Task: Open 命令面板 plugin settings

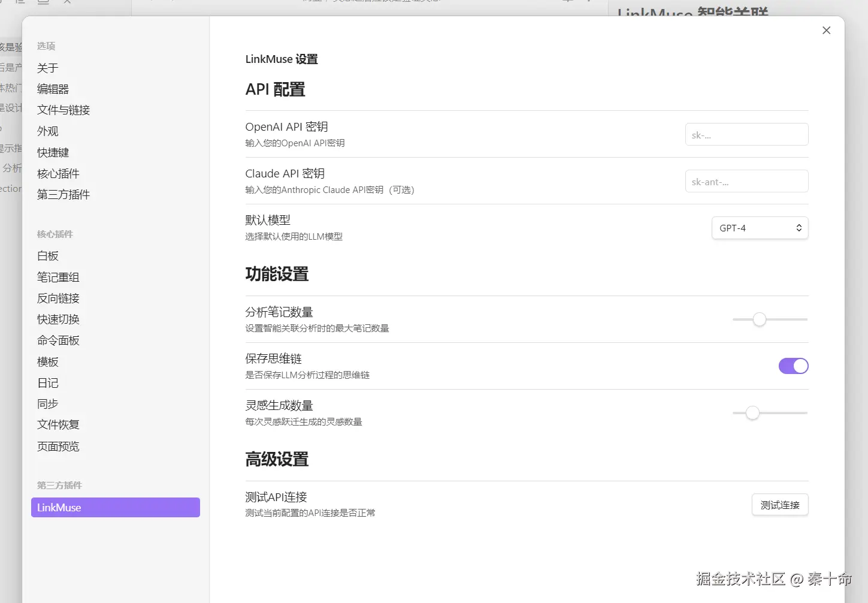Action: [58, 340]
